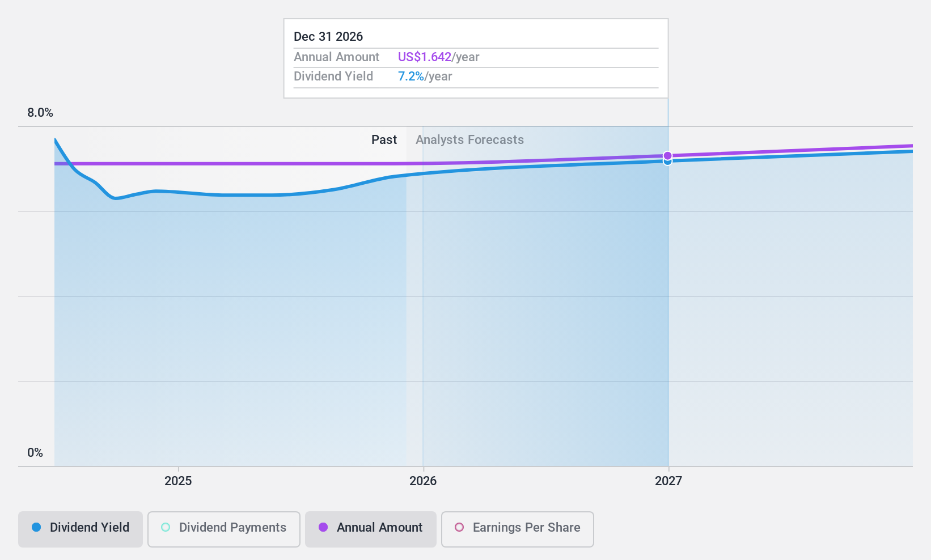The image size is (931, 560).
Task: Switch to the Past section of the chart
Action: pyautogui.click(x=384, y=139)
